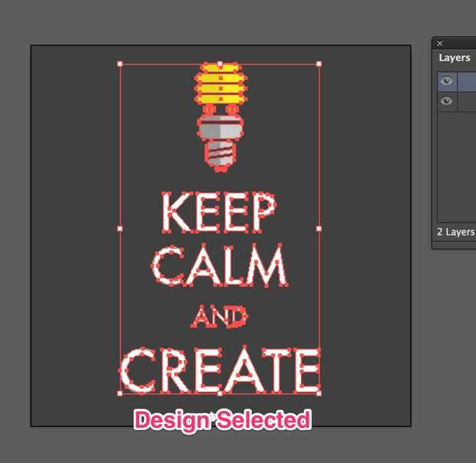
Task: Click the bottom-left bounding box handle
Action: click(x=120, y=393)
